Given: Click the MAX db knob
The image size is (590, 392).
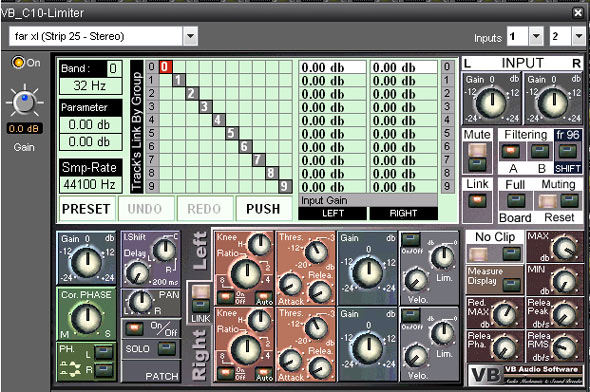Looking at the screenshot, I should (564, 248).
